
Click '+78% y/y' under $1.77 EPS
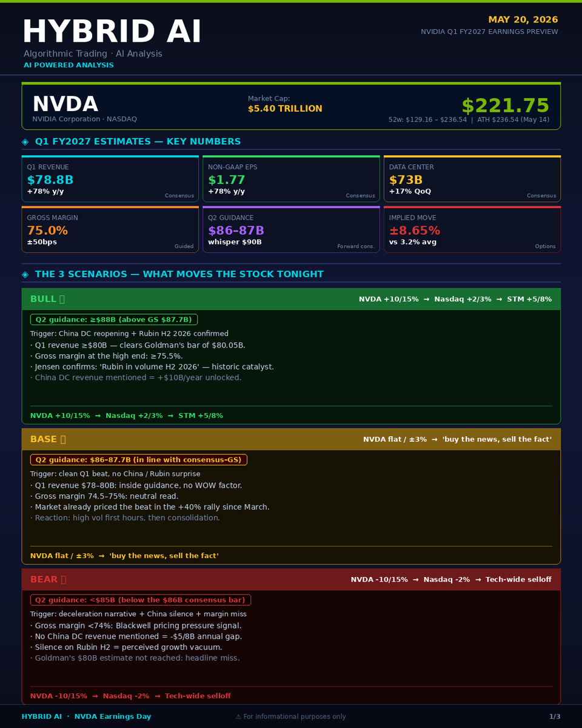tap(226, 192)
